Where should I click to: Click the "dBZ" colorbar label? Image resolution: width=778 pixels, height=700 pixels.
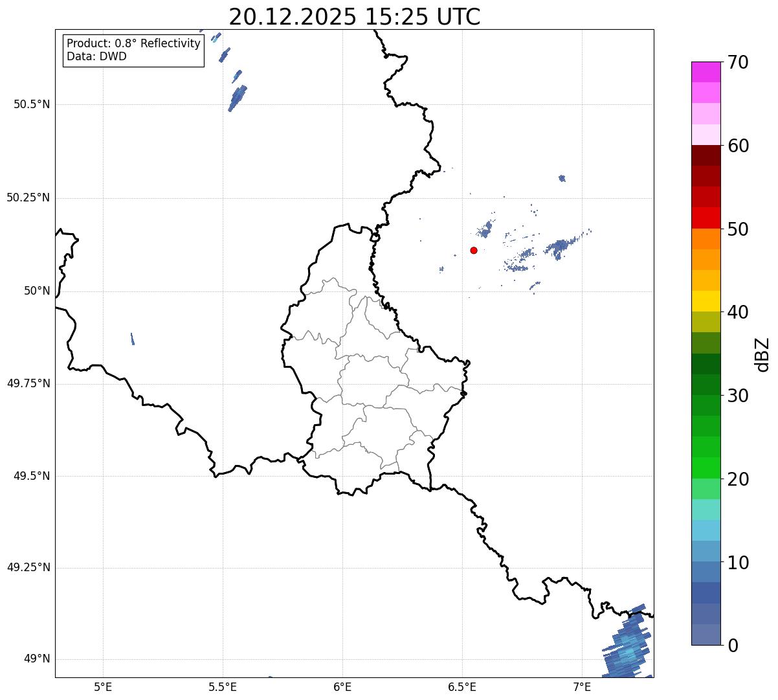(762, 354)
